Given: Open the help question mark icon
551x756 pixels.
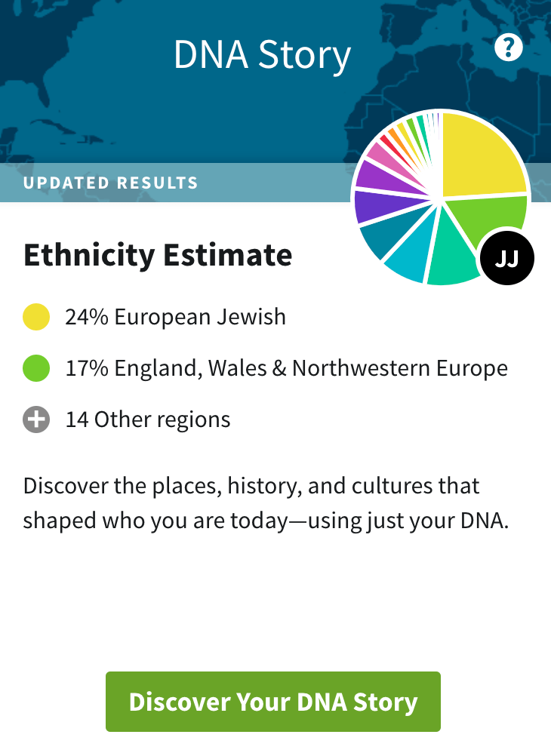Looking at the screenshot, I should click(x=508, y=48).
